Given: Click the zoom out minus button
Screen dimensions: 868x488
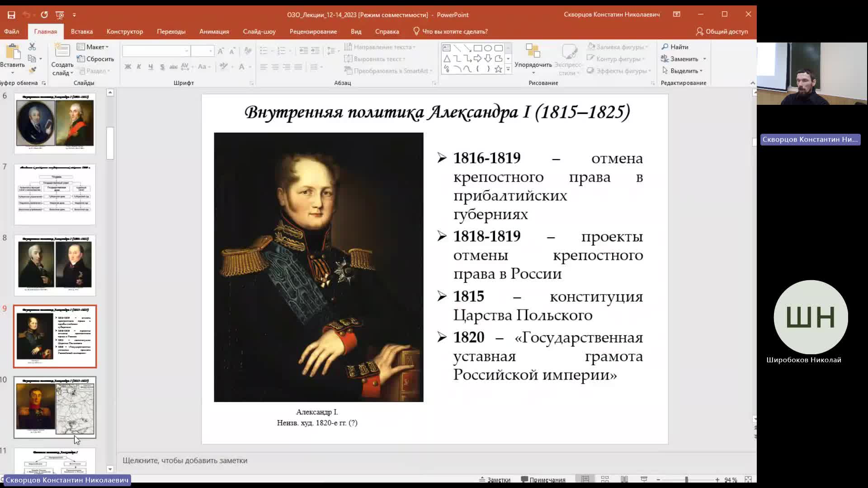Looking at the screenshot, I should (658, 480).
